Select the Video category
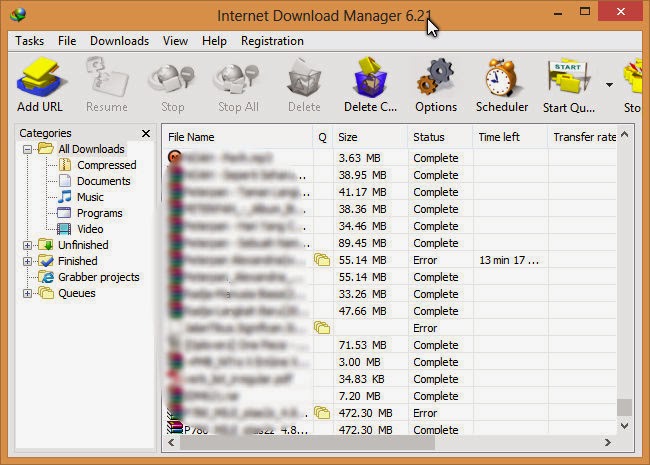Viewport: 650px width, 465px height. click(x=90, y=229)
